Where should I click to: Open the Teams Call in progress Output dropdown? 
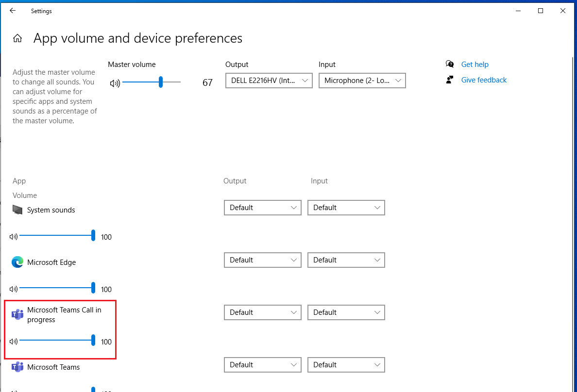coord(263,312)
